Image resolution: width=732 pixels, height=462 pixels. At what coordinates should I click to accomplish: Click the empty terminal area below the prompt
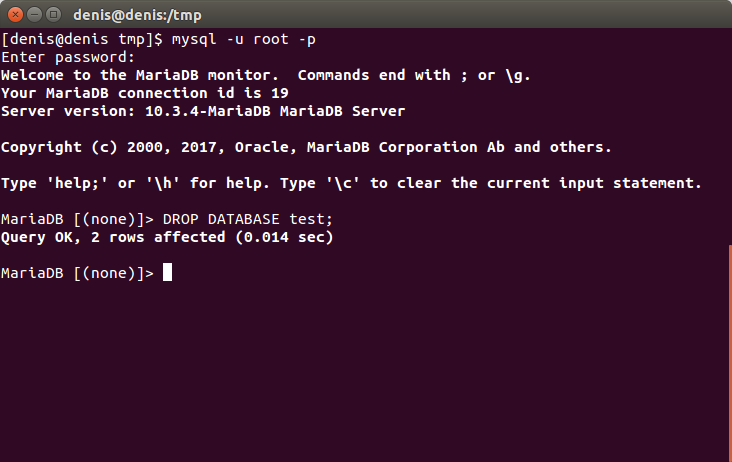364,373
